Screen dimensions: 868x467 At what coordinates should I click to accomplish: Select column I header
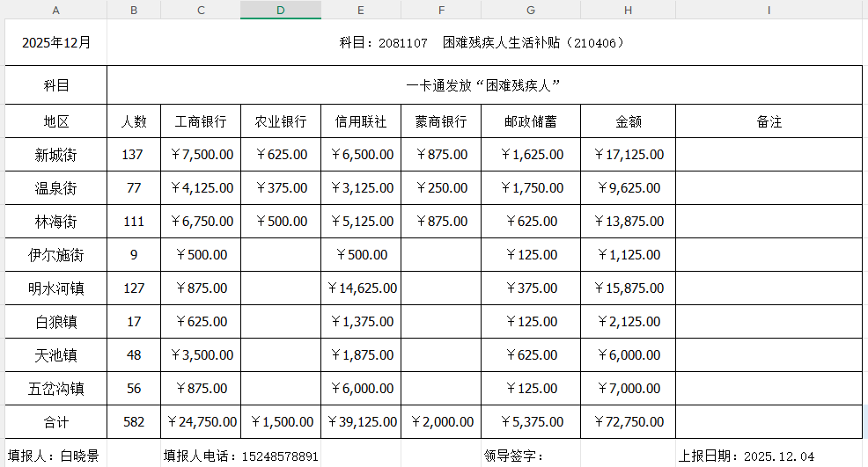click(x=769, y=10)
